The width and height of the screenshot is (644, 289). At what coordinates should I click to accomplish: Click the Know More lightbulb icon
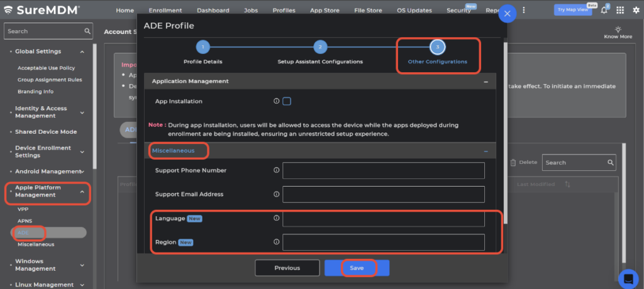(x=618, y=30)
